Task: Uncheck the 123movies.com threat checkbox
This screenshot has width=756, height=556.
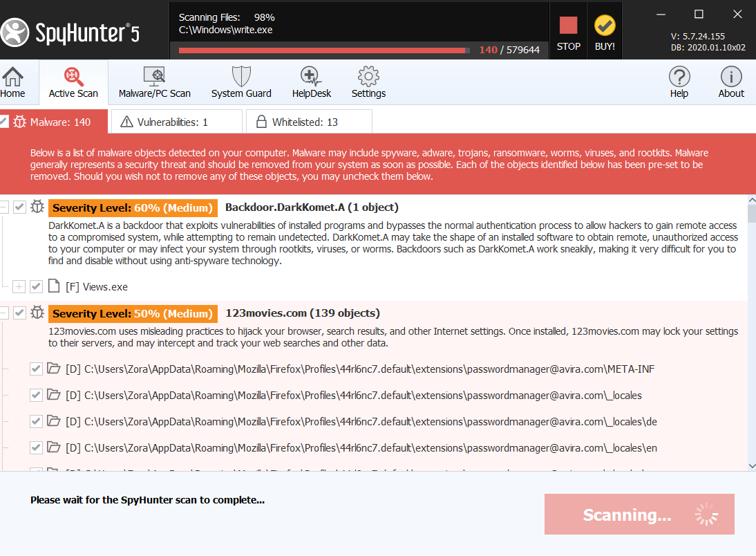Action: tap(19, 313)
